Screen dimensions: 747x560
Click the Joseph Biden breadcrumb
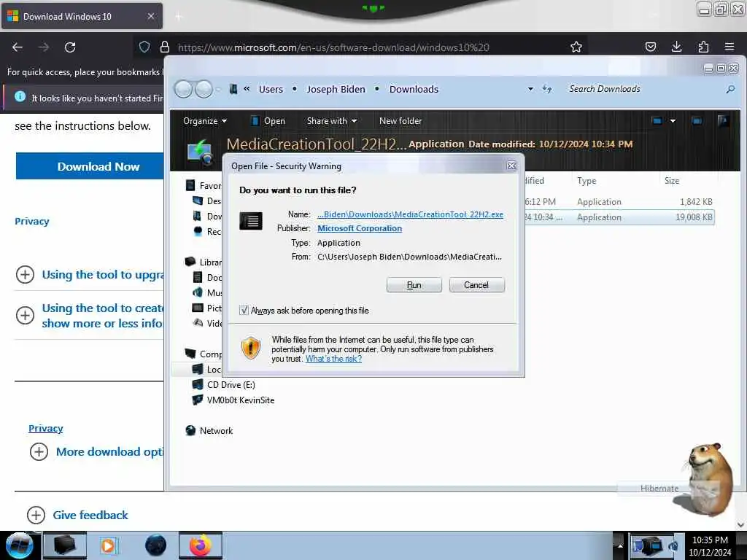[x=336, y=89]
